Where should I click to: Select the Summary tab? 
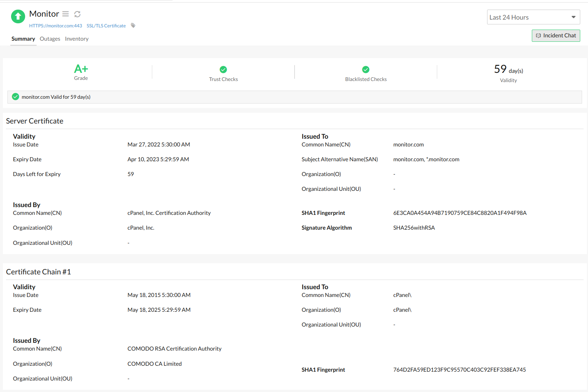[23, 39]
